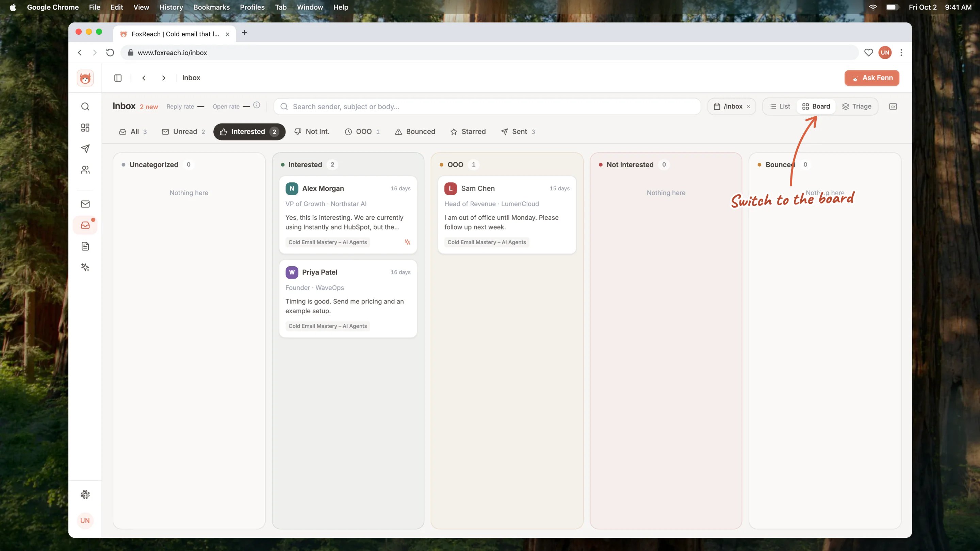
Task: Select the OOO filter tab
Action: tap(362, 132)
